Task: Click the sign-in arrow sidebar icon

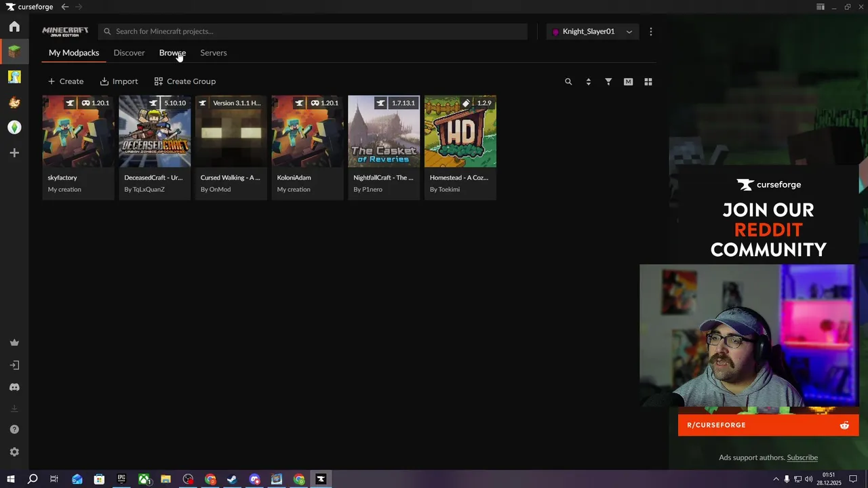Action: pyautogui.click(x=14, y=365)
